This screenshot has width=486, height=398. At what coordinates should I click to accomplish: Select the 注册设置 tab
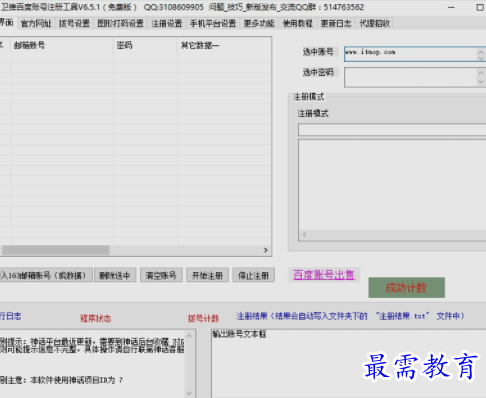click(x=167, y=23)
